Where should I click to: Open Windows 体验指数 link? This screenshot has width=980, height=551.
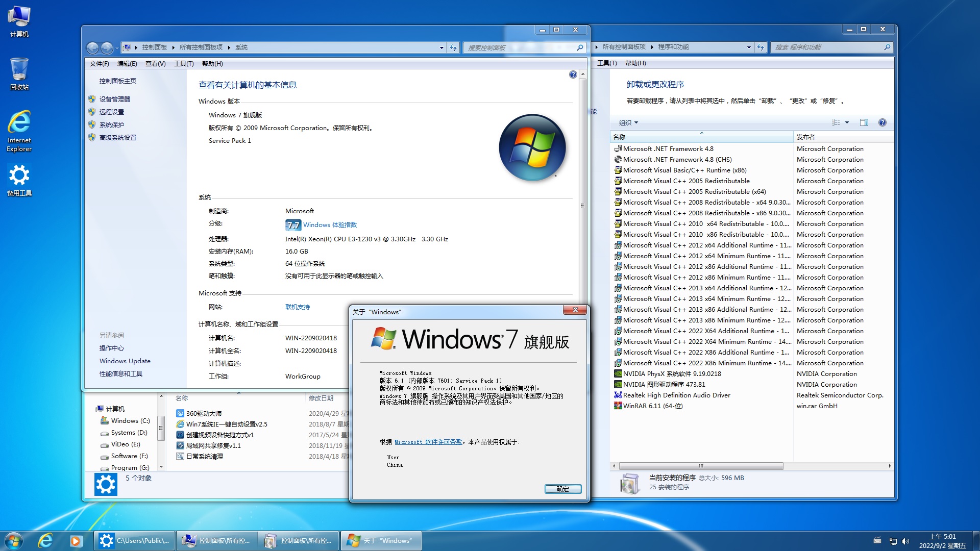click(330, 224)
